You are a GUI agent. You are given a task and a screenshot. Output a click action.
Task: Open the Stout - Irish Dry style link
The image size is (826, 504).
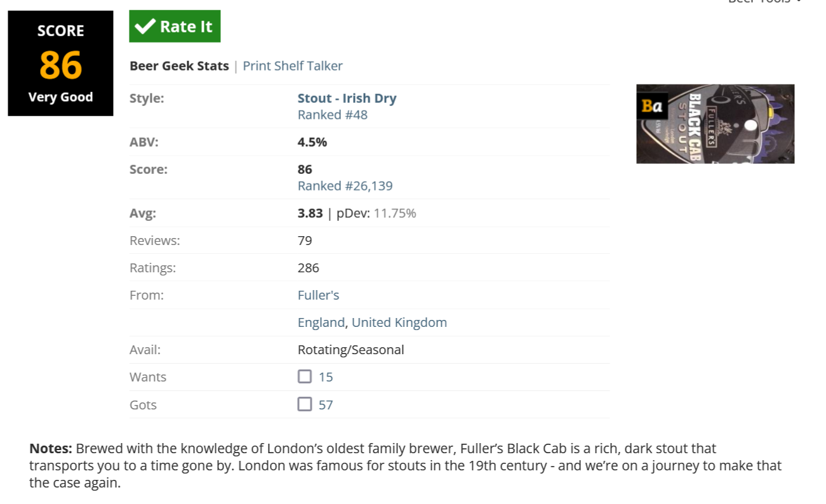(x=347, y=98)
